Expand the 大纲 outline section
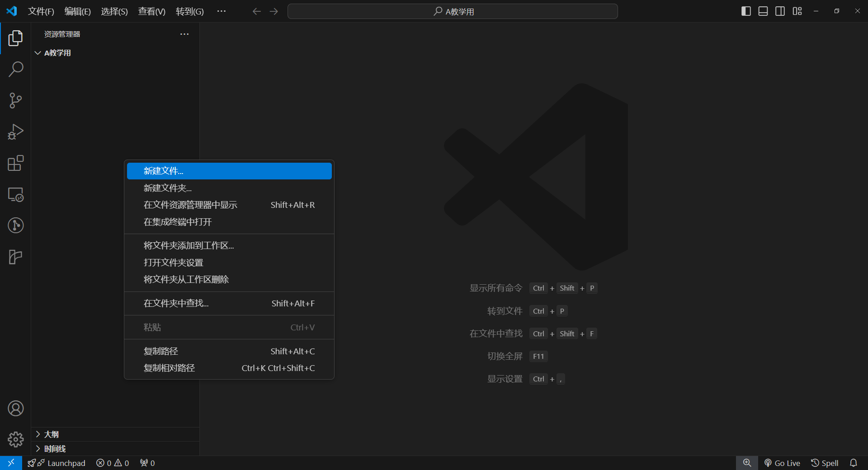868x470 pixels. (115, 434)
